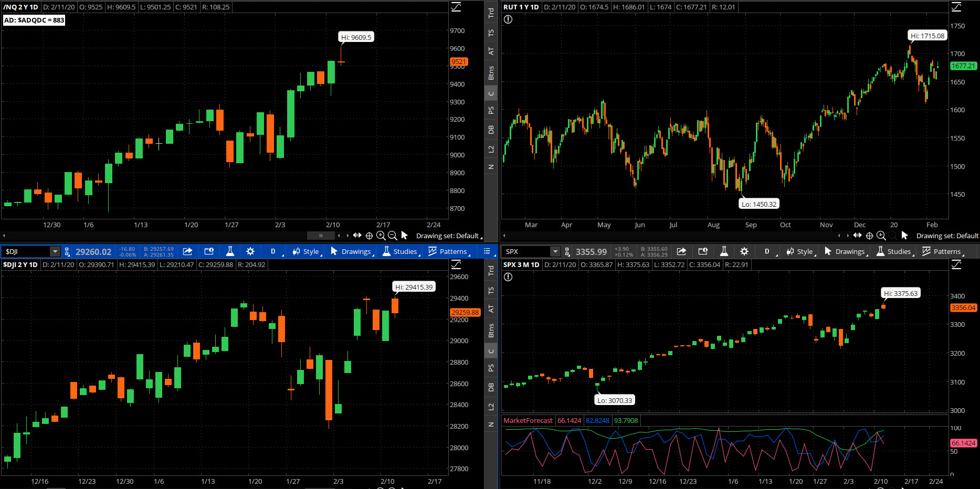Viewport: 980px width, 489px height.
Task: Open the flask icon in SPX toolbar
Action: 724,251
